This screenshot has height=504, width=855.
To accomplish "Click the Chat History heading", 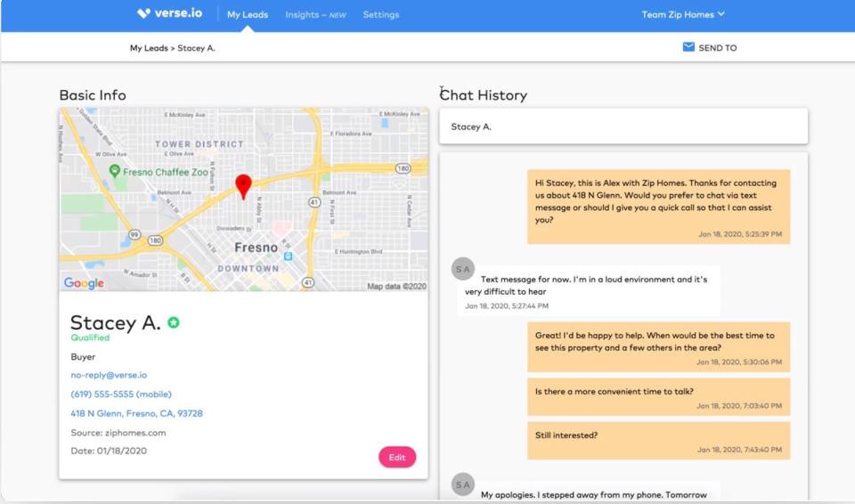I will coord(484,95).
